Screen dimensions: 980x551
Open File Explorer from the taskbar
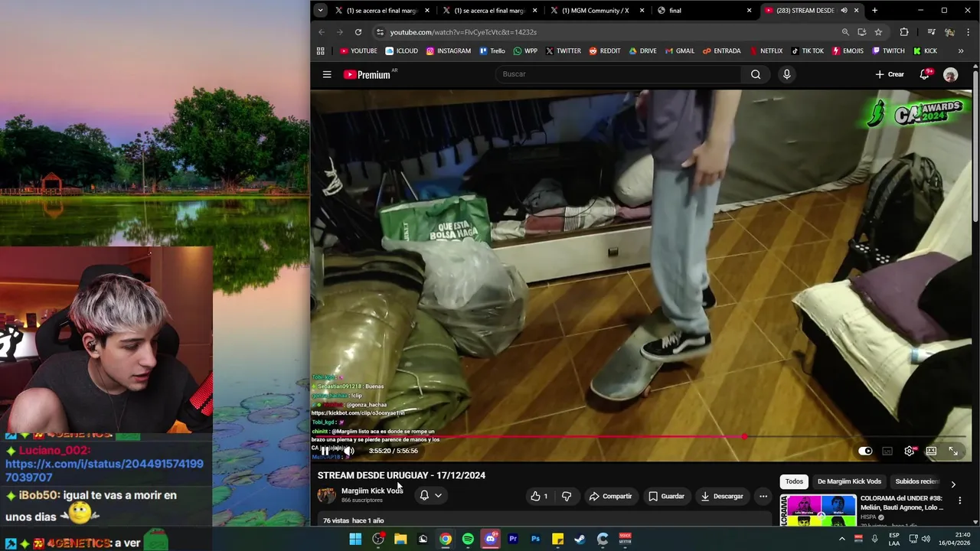[400, 540]
